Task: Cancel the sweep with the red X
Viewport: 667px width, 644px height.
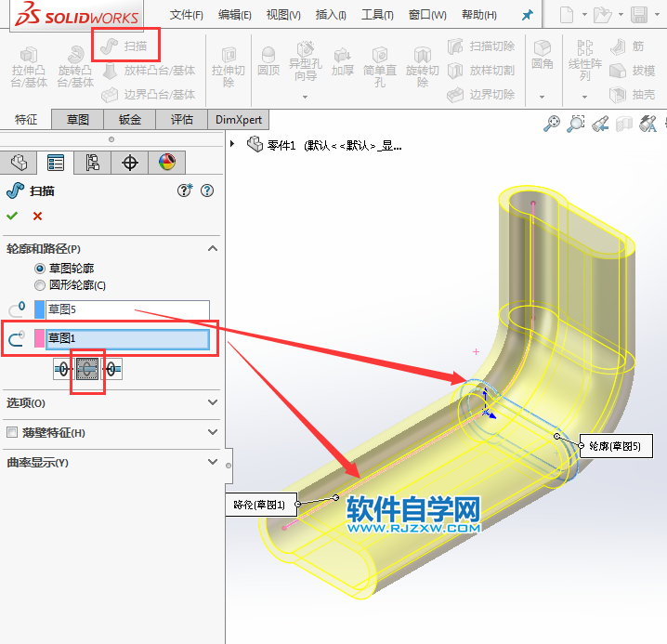Action: point(37,217)
